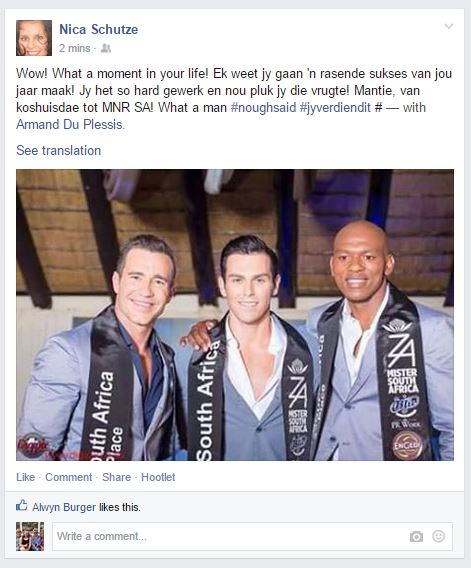Open Alwyn Burger's profile
The image size is (471, 568).
pos(64,507)
